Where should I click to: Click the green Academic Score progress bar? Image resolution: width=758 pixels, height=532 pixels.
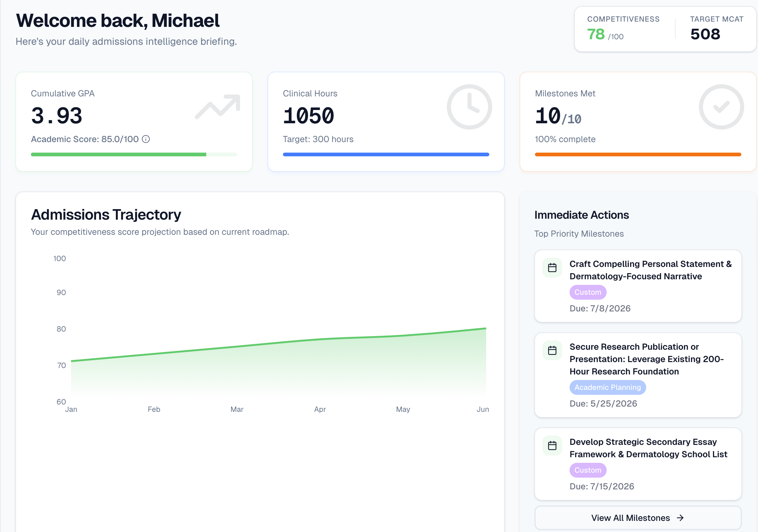[134, 154]
